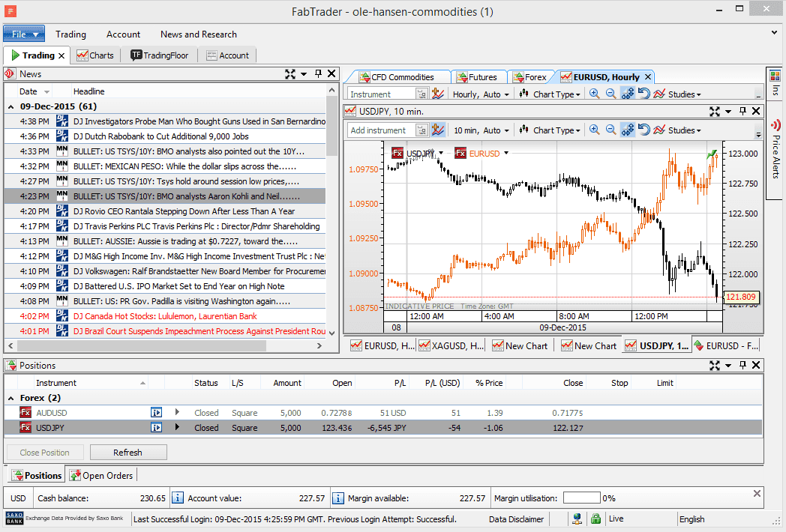The height and width of the screenshot is (532, 786).
Task: Maximize the USDJPY 10 min chart panel
Action: coord(715,111)
